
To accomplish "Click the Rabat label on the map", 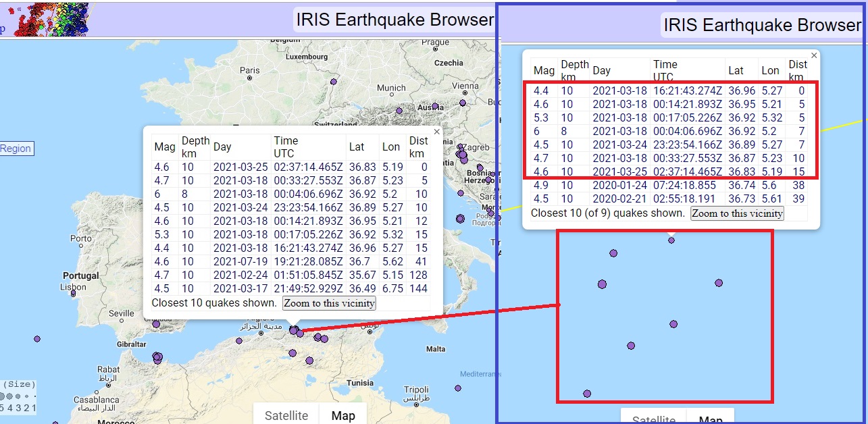I will [109, 369].
